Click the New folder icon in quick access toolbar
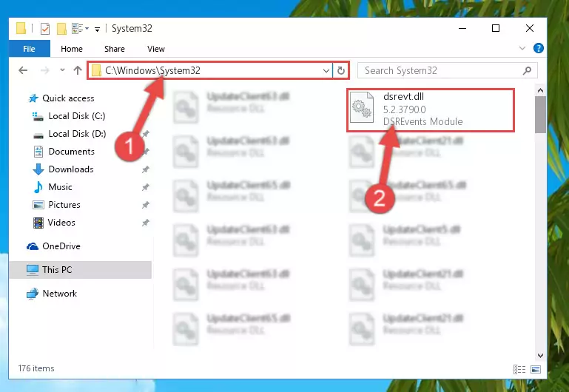This screenshot has height=392, width=569. (x=61, y=28)
